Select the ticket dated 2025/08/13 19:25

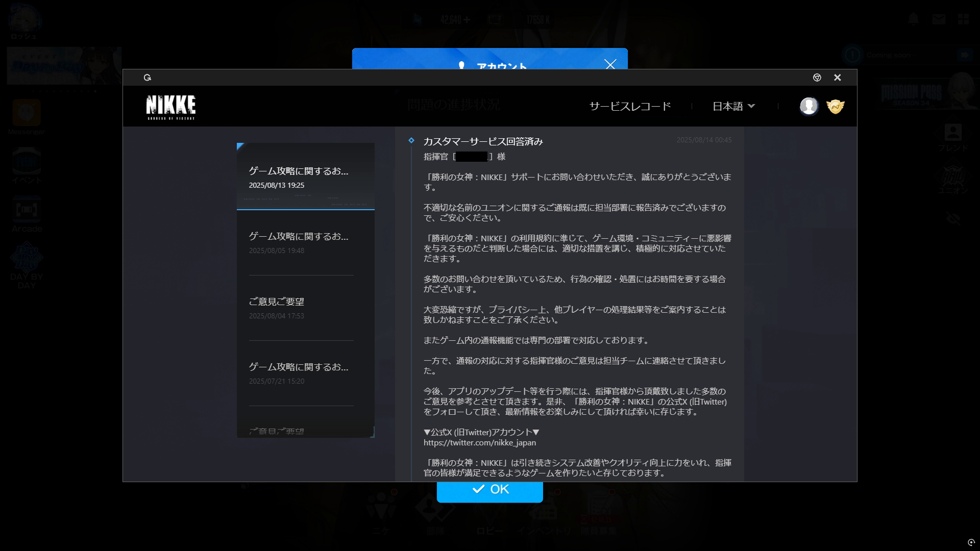coord(306,177)
